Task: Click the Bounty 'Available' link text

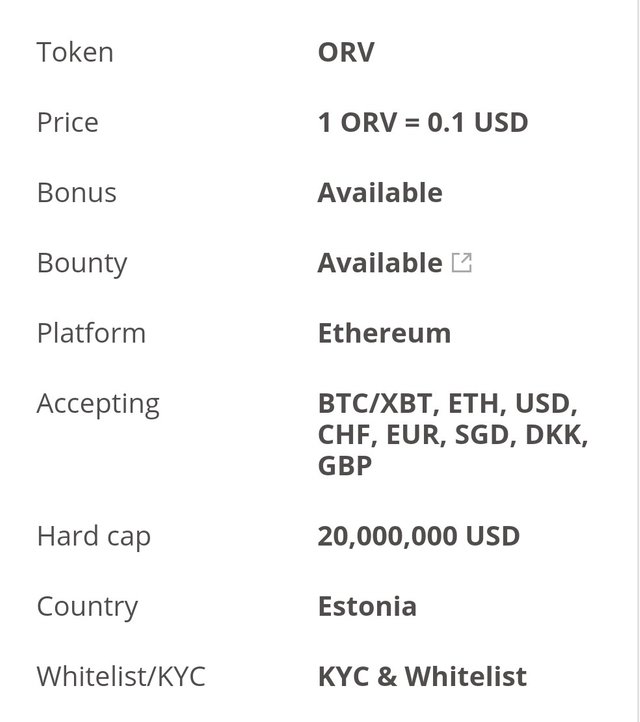Action: (x=379, y=263)
